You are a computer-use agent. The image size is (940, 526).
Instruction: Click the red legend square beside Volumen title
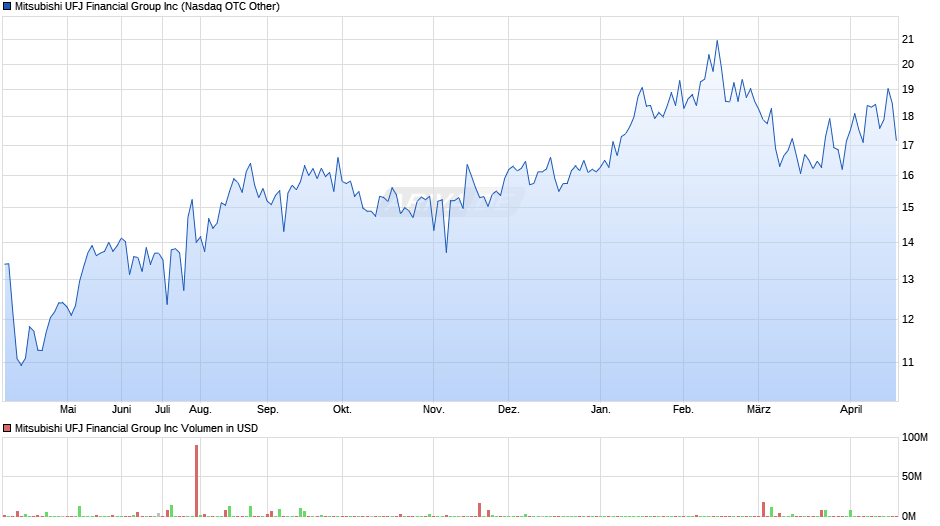pos(7,428)
